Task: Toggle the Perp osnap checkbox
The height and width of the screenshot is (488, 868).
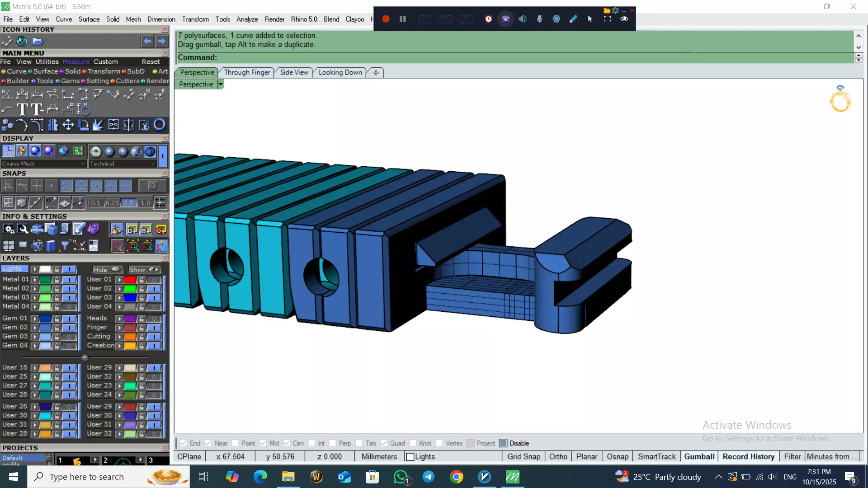Action: point(333,443)
